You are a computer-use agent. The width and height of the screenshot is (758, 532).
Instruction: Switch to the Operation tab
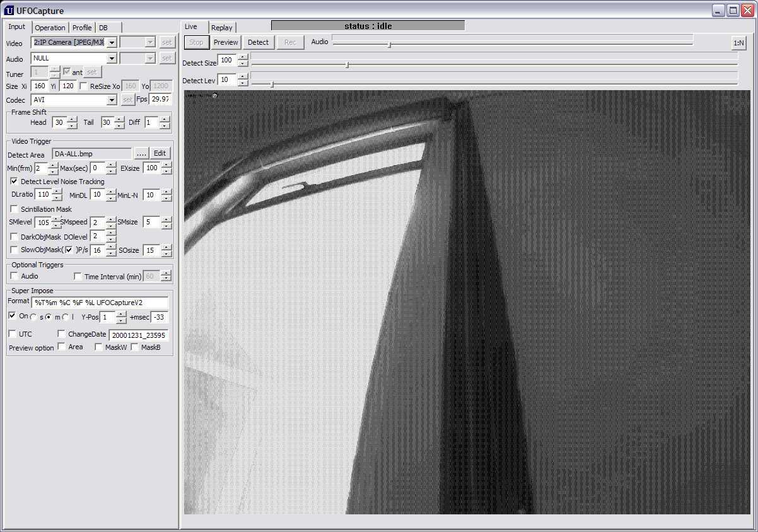[x=50, y=28]
